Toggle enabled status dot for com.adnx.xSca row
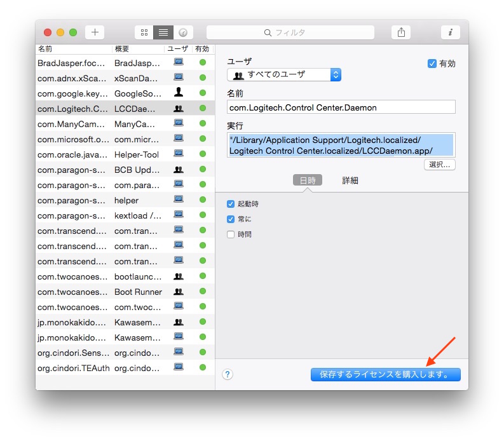Viewport: 504px width, 441px height. (x=203, y=78)
